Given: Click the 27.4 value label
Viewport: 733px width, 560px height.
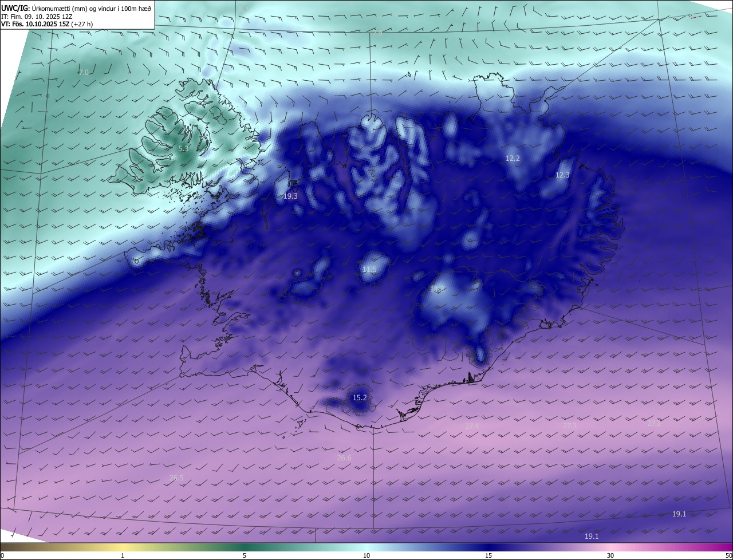Looking at the screenshot, I should [x=472, y=426].
